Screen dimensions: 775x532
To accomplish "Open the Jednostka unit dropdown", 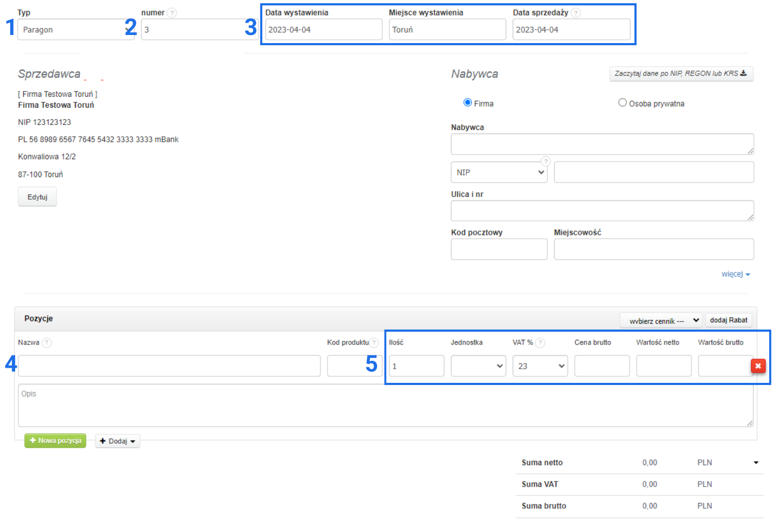I will coord(478,366).
